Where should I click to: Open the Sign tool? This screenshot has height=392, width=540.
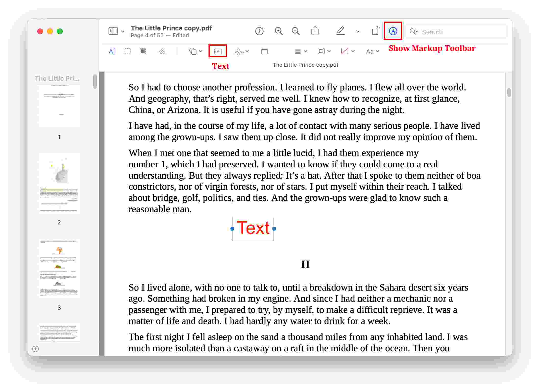tap(240, 51)
